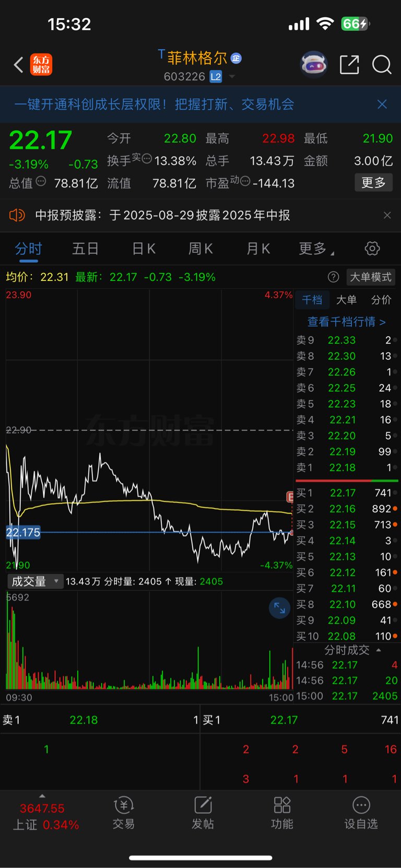Tap the Wi-Fi status icon
401x868 pixels.
325,24
